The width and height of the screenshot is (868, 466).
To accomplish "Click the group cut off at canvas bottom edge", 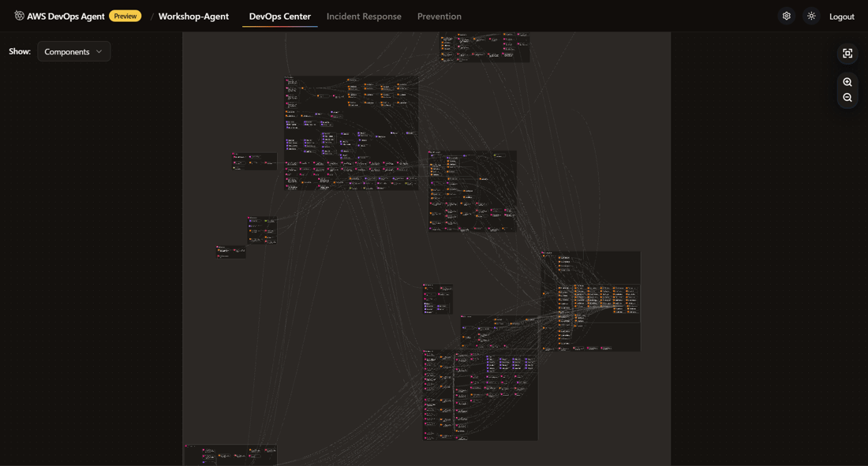I will click(x=230, y=455).
